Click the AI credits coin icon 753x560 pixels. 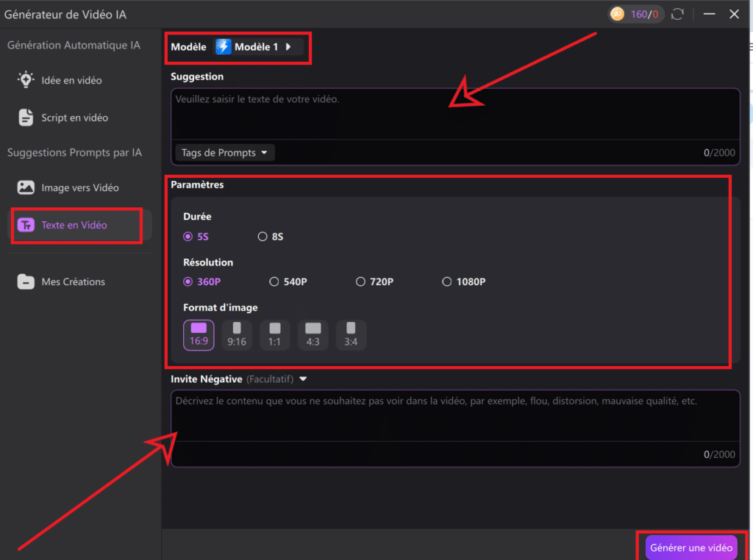coord(617,14)
